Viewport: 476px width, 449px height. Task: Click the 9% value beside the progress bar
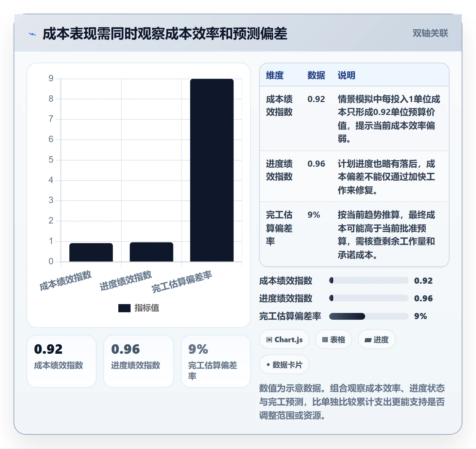[421, 316]
